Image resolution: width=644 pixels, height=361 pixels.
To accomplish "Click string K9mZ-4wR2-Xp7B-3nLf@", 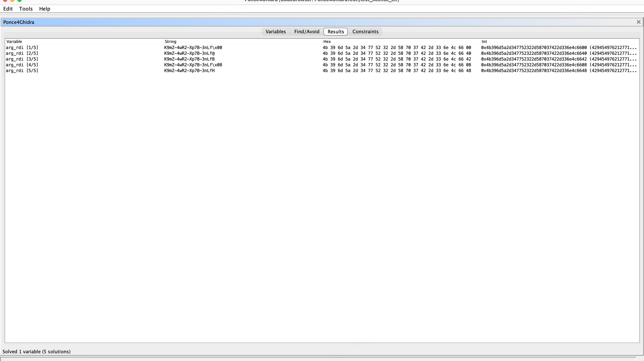I will pos(190,54).
